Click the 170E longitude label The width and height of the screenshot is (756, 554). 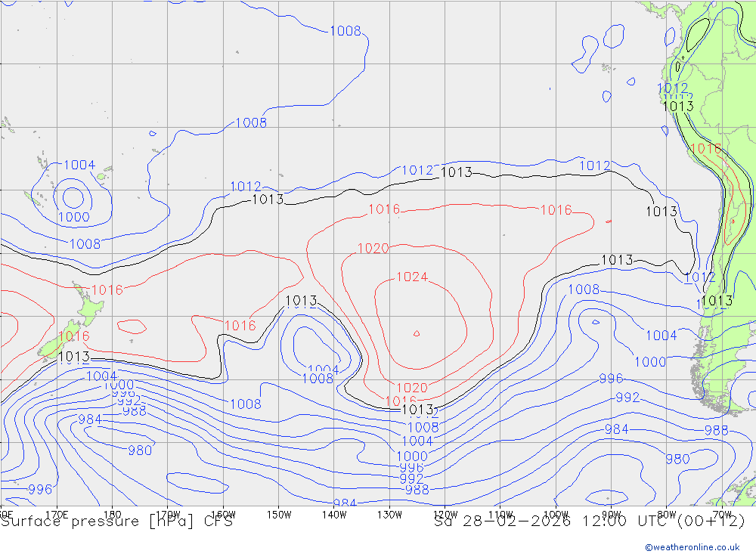tap(57, 515)
